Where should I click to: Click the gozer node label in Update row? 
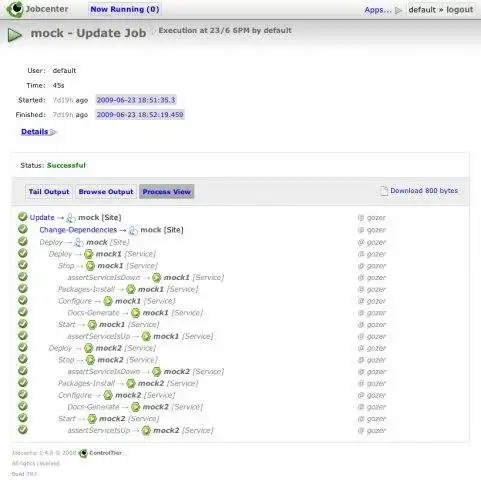coord(376,218)
